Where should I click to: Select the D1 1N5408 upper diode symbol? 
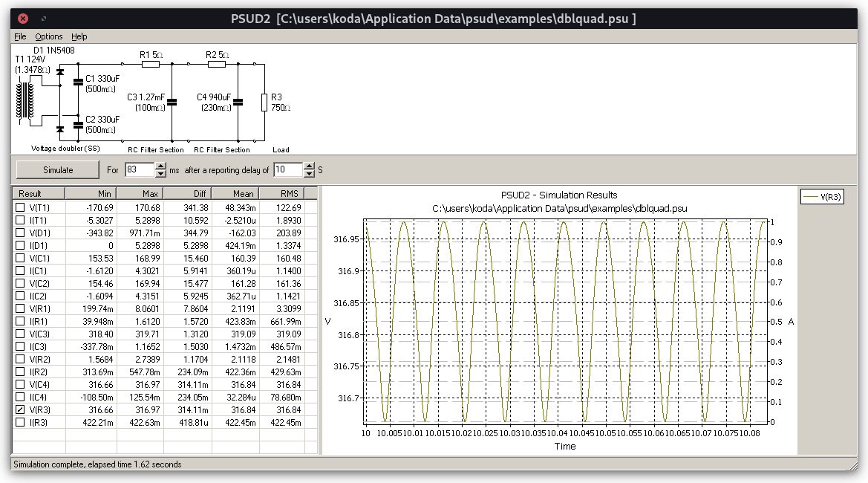60,72
